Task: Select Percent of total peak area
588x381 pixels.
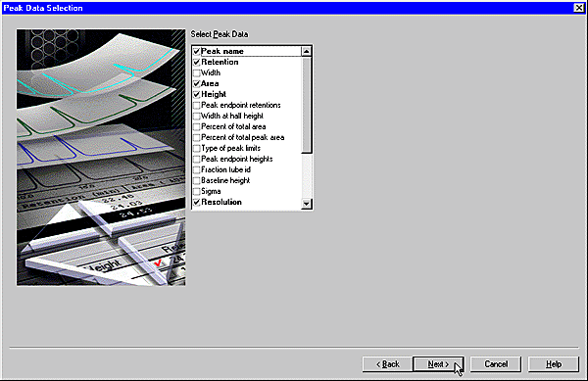Action: click(x=197, y=137)
